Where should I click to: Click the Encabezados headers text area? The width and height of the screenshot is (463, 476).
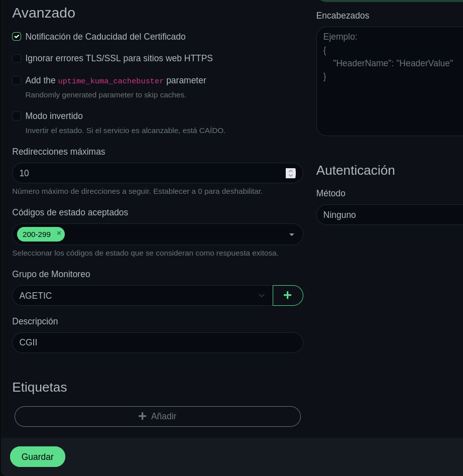(x=390, y=100)
